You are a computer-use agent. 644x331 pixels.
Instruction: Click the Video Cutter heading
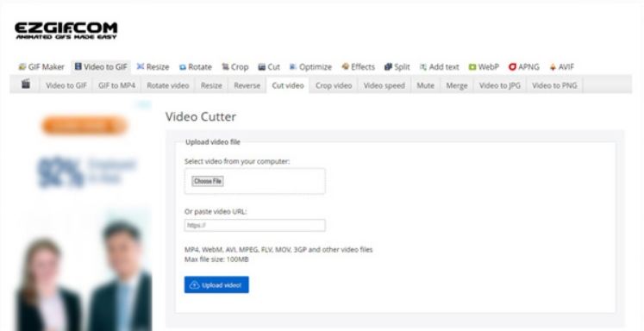[201, 116]
